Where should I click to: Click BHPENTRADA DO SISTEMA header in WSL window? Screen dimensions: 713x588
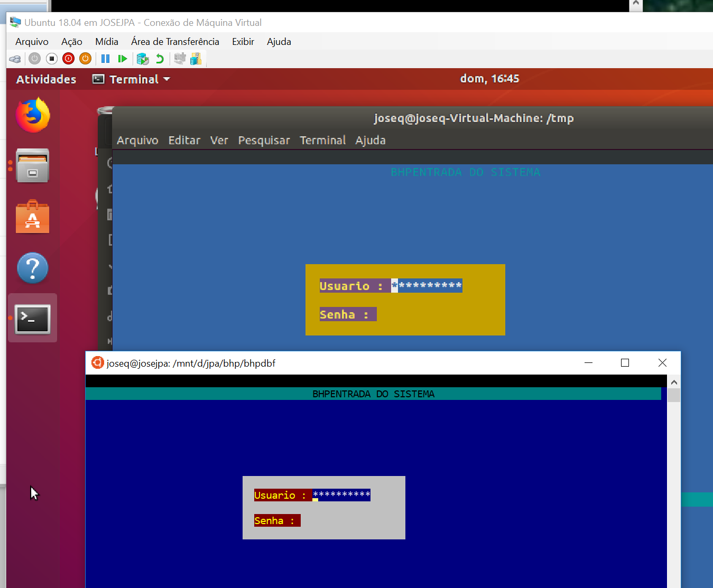tap(374, 394)
